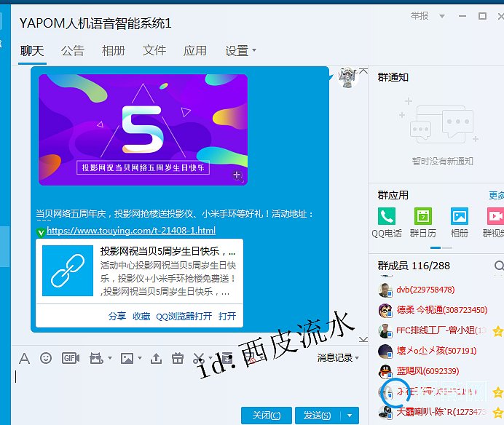Select member FFC排线工厂-曾小姐
This screenshot has width=504, height=425.
point(441,330)
